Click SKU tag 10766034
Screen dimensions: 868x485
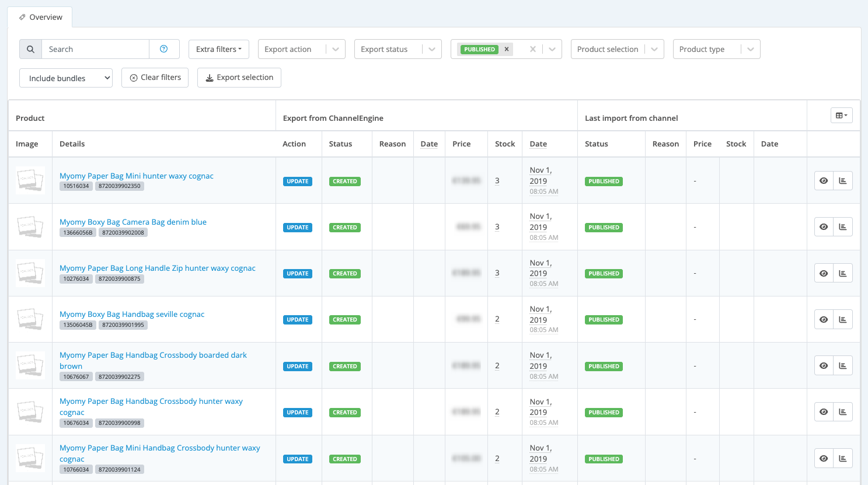pyautogui.click(x=76, y=470)
